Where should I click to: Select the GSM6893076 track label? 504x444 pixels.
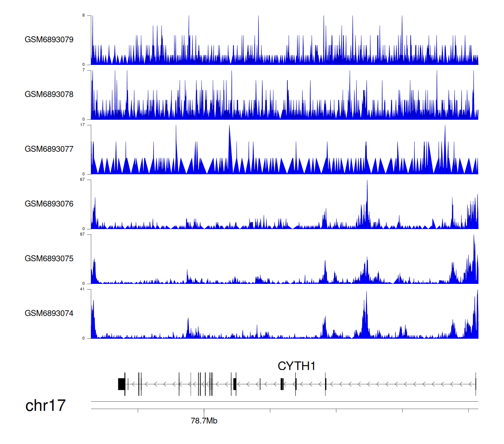pyautogui.click(x=49, y=204)
